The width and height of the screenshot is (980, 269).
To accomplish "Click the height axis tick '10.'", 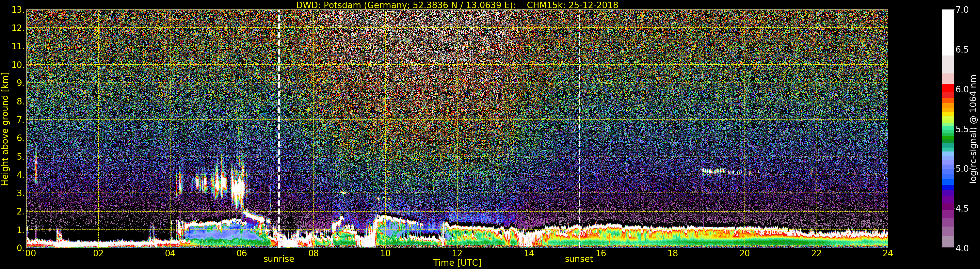I will [x=18, y=65].
